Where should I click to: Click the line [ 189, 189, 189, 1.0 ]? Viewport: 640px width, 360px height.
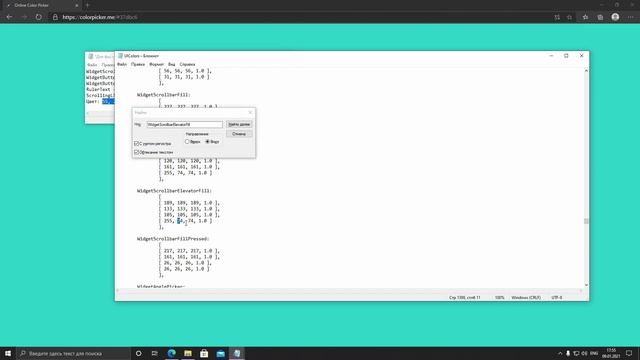[189, 203]
